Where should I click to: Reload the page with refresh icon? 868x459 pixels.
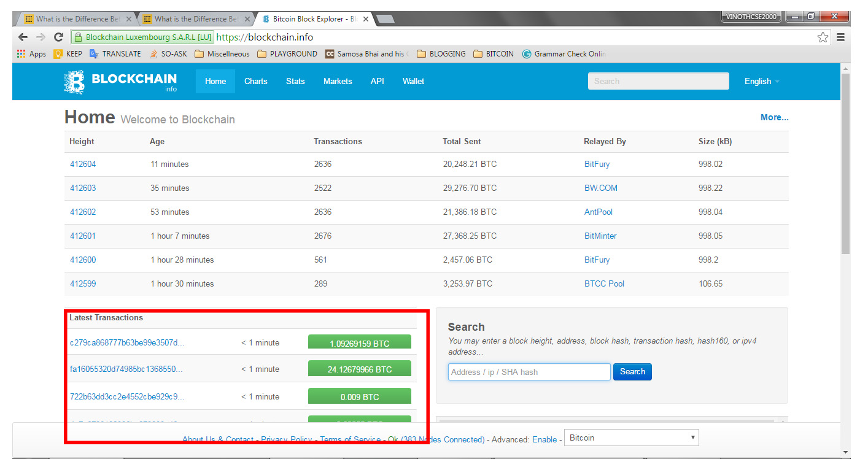58,37
